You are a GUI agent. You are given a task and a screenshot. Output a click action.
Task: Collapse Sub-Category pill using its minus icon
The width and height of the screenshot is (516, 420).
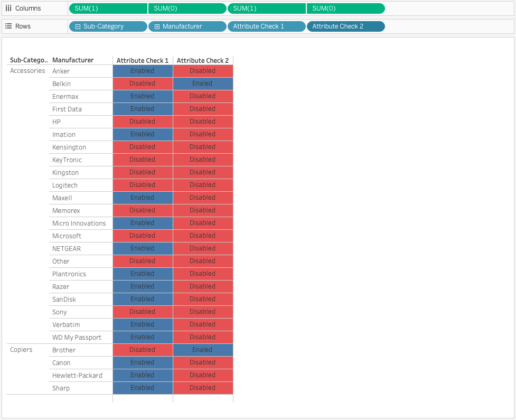coord(78,26)
